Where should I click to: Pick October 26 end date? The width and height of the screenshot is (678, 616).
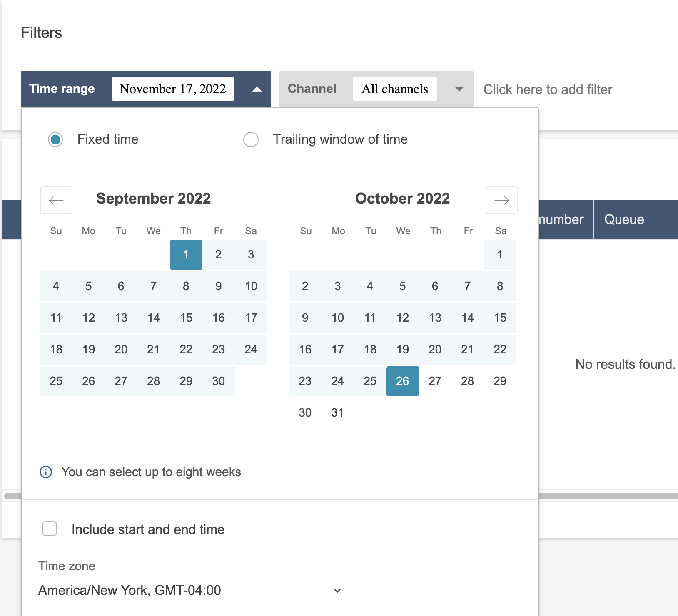click(x=403, y=381)
